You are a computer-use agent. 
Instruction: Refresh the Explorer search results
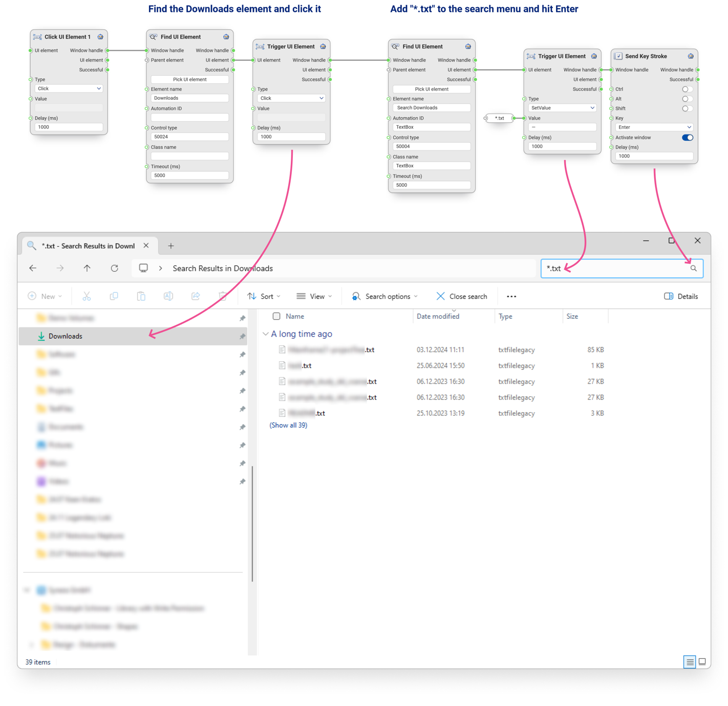pyautogui.click(x=115, y=268)
